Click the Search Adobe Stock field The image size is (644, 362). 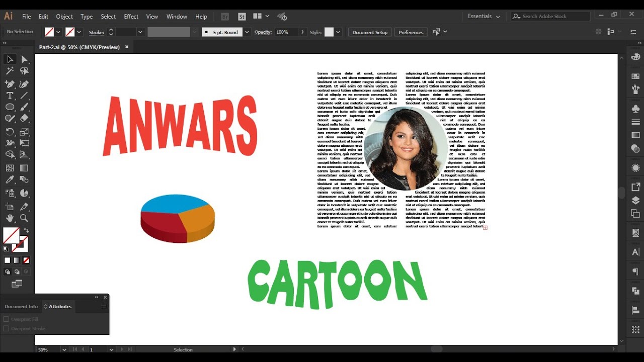(x=550, y=16)
